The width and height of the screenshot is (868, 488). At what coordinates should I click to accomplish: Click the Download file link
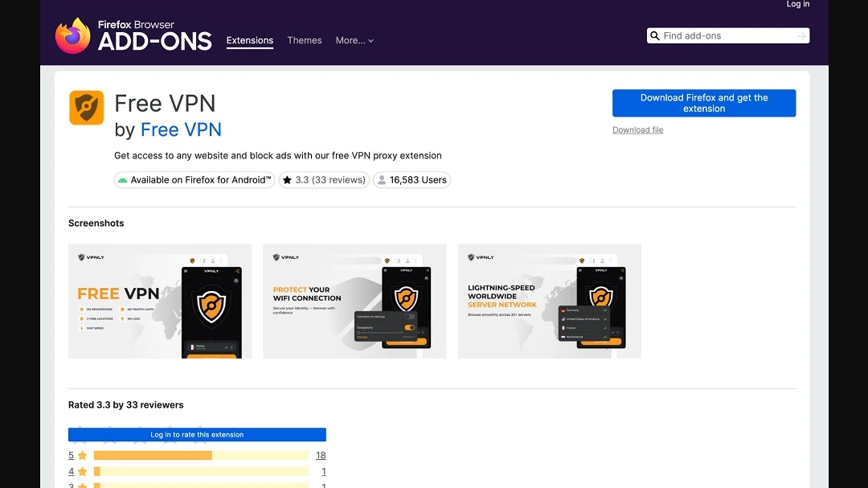point(637,129)
